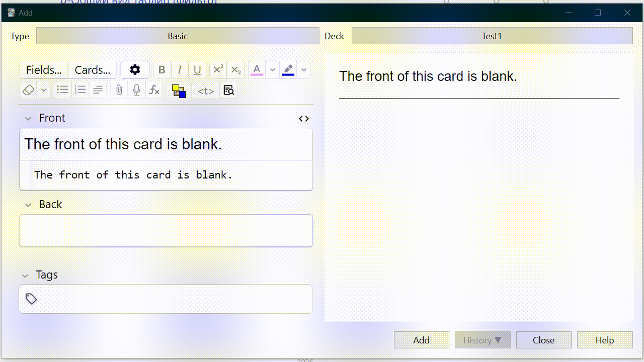644x362 pixels.
Task: Toggle bold formatting
Action: (162, 70)
